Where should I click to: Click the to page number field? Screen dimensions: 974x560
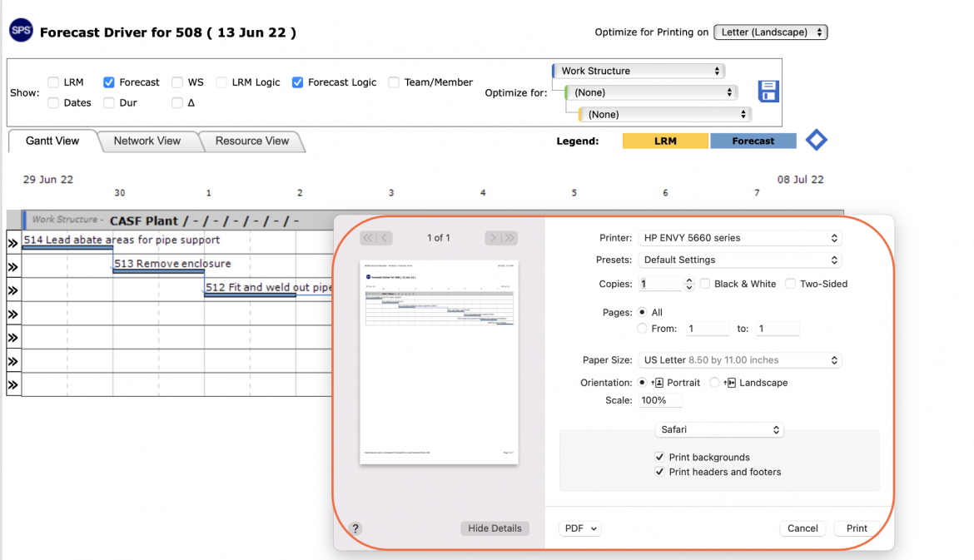(778, 329)
